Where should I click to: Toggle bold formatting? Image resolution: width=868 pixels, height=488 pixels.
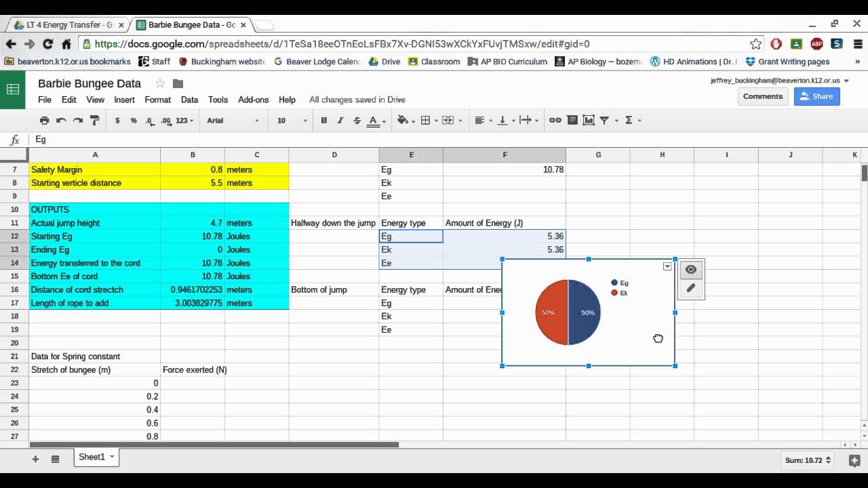pyautogui.click(x=323, y=121)
